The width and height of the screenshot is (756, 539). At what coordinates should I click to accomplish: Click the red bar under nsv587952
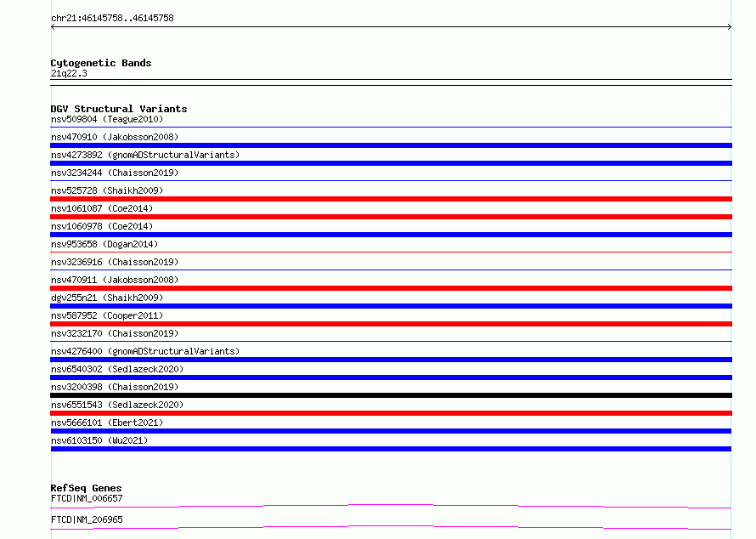click(x=391, y=324)
